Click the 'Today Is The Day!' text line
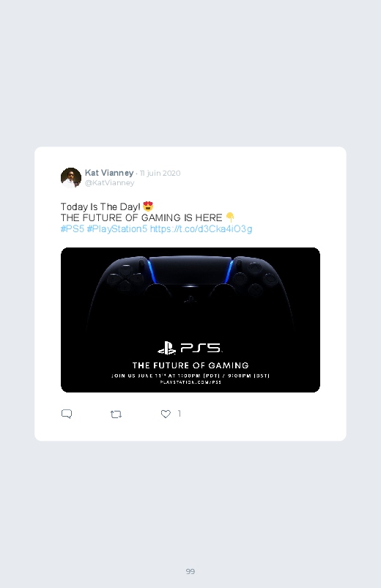The height and width of the screenshot is (588, 381). pyautogui.click(x=100, y=206)
